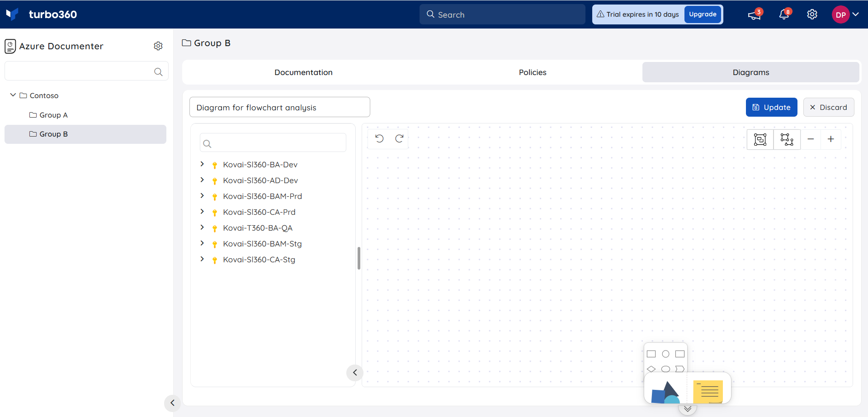Screen dimensions: 868x417
Task: Click the Upgrade button
Action: click(x=703, y=14)
